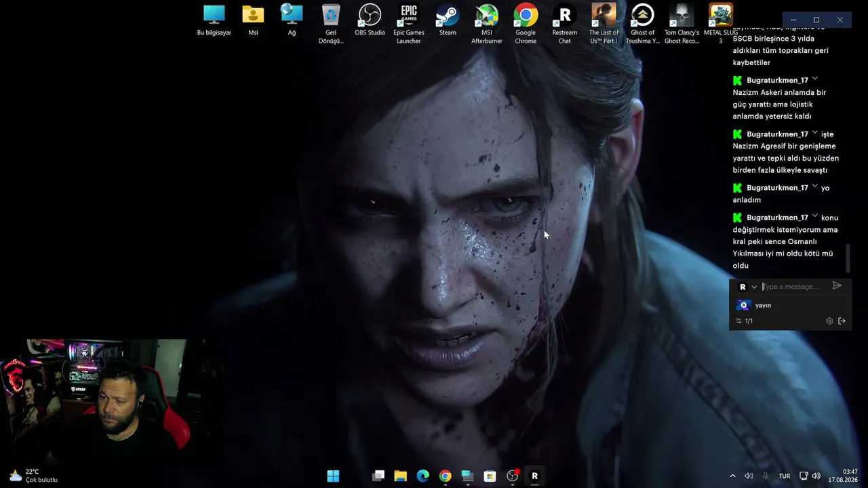Click the microphone icon in system tray

pyautogui.click(x=766, y=476)
